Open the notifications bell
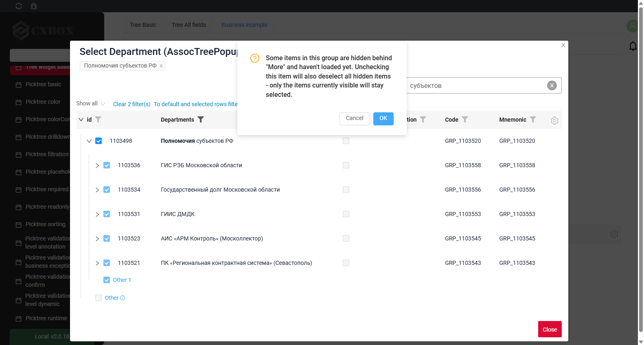 coord(633,46)
